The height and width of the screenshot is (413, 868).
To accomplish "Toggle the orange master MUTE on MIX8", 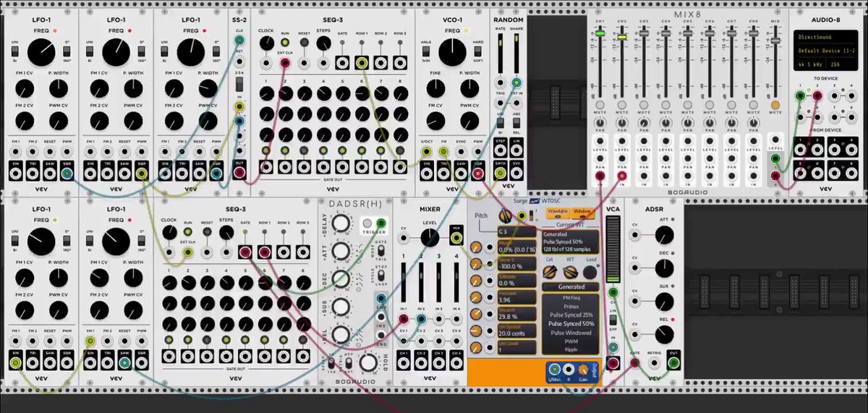I will tap(775, 104).
